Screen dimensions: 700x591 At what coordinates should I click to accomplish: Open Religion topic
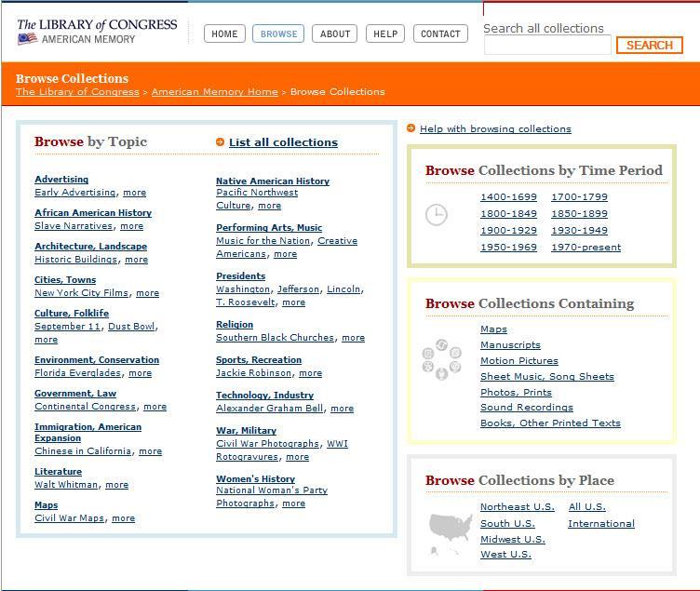pyautogui.click(x=235, y=325)
